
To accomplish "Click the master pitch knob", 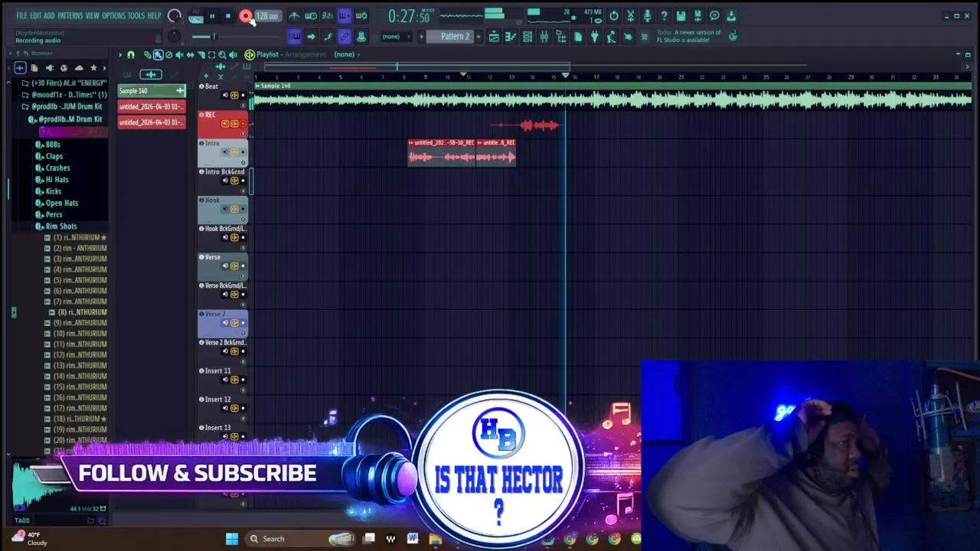I will tap(175, 37).
